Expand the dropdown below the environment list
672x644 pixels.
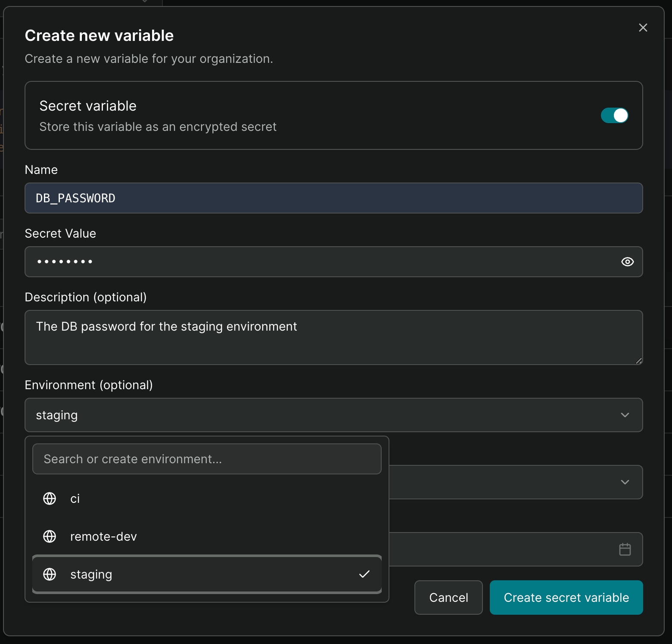[625, 482]
